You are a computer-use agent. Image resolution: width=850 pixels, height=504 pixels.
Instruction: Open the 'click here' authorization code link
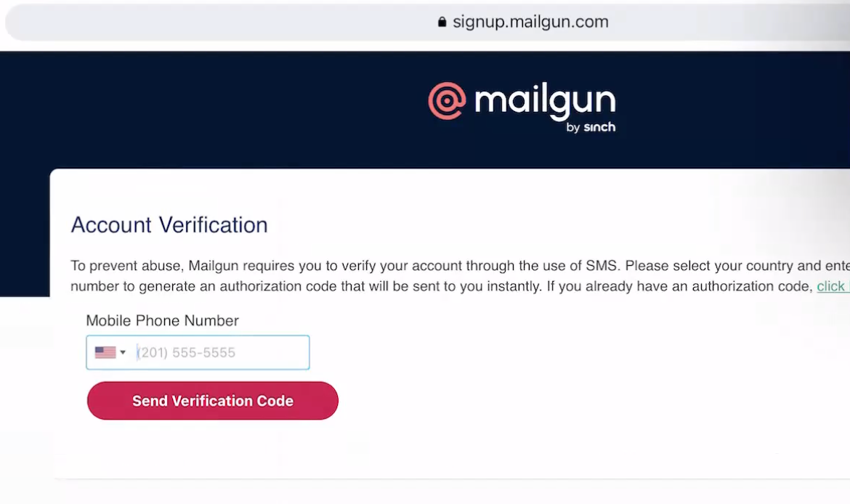833,286
